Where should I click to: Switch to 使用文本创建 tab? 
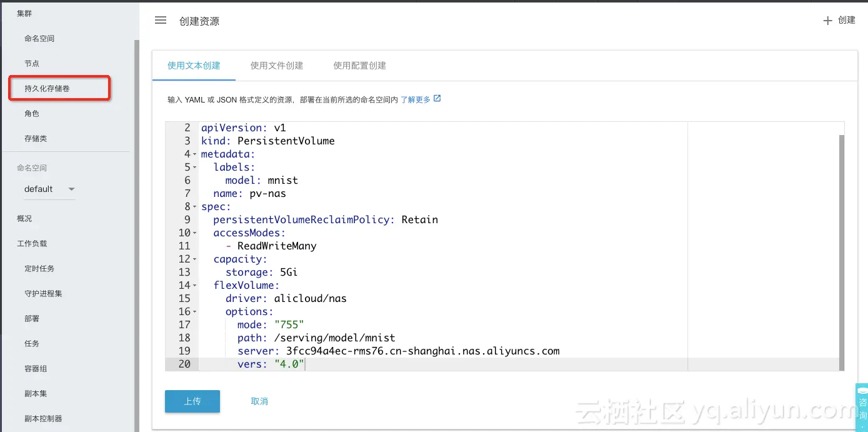[x=194, y=65]
